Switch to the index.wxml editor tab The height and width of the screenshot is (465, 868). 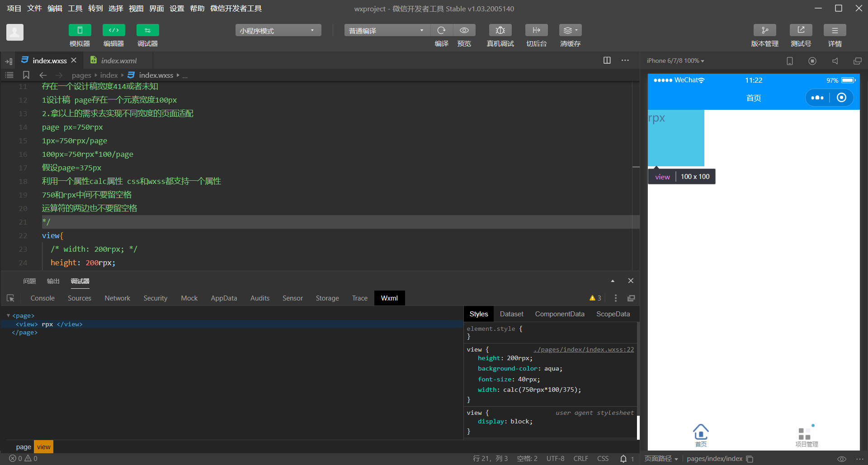point(118,61)
